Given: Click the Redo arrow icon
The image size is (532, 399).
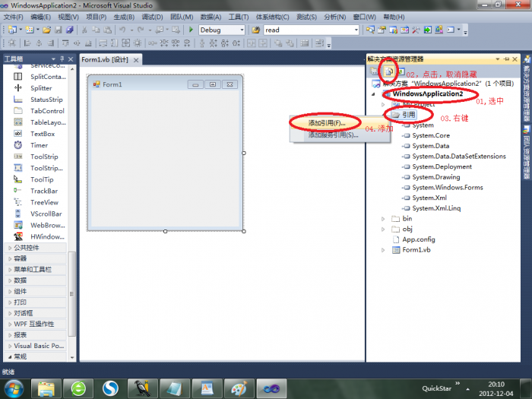Looking at the screenshot, I should click(x=141, y=30).
